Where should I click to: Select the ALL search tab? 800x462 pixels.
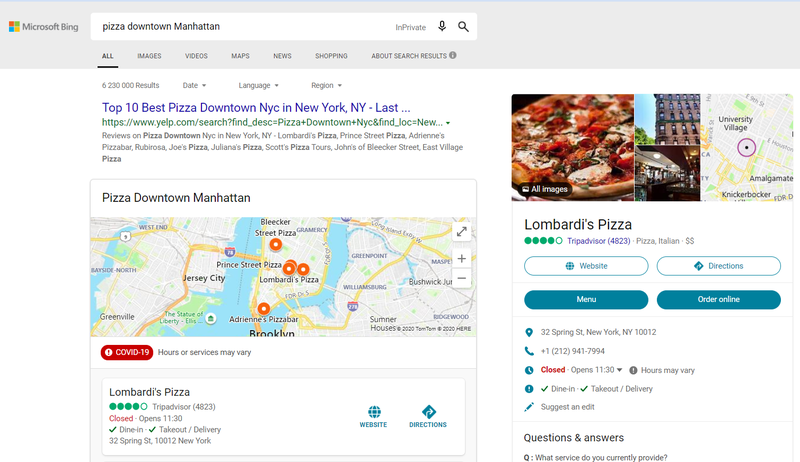108,56
